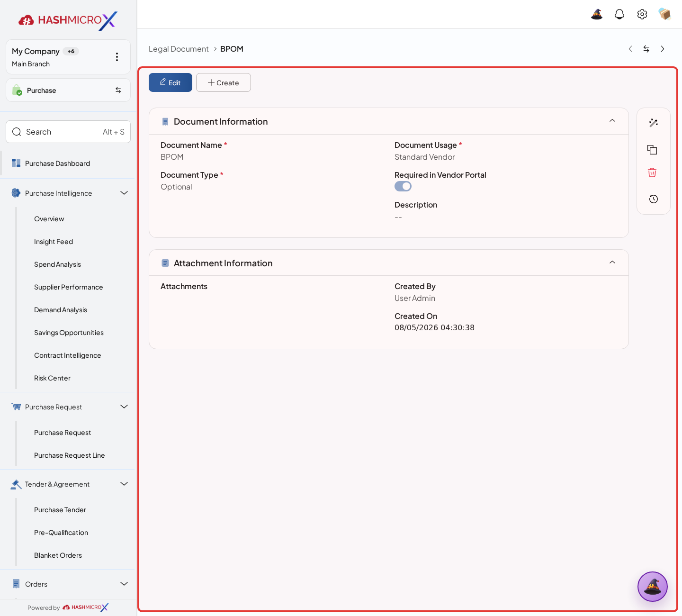Viewport: 682px width, 616px height.
Task: Click the Create button
Action: click(224, 82)
